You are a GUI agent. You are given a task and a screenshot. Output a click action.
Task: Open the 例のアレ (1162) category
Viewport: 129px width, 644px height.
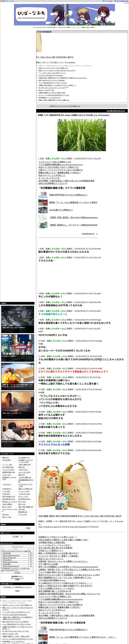7,517
